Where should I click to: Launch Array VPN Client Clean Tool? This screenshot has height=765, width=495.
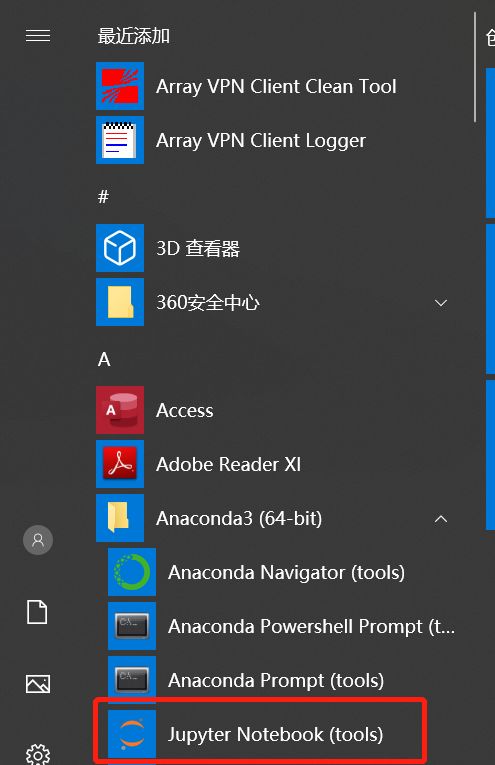pos(276,86)
